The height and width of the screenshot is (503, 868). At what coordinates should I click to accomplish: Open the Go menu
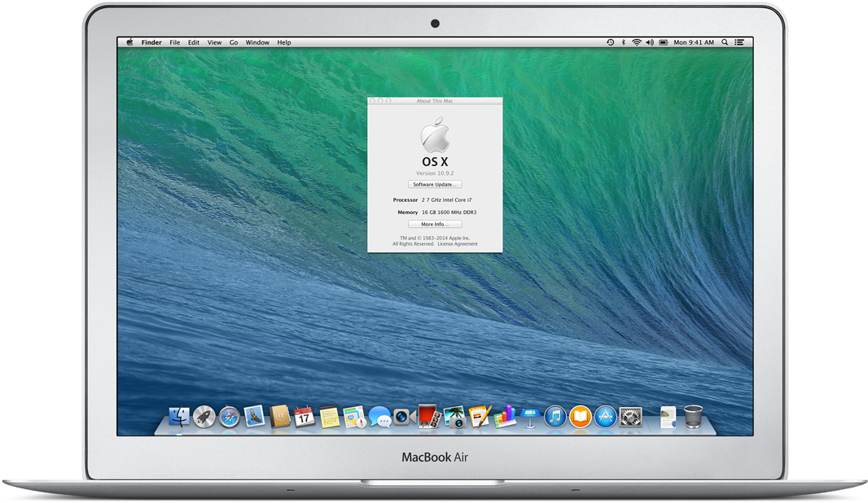[234, 42]
